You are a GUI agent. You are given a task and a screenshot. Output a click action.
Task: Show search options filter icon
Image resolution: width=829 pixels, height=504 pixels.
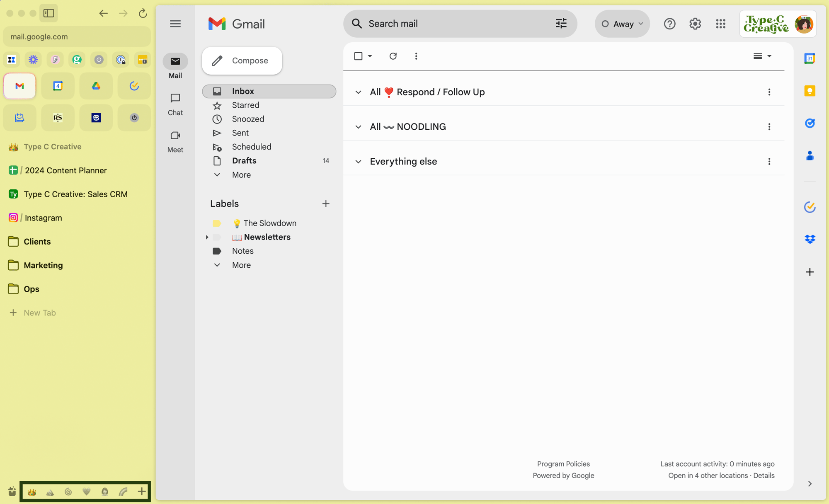point(561,24)
